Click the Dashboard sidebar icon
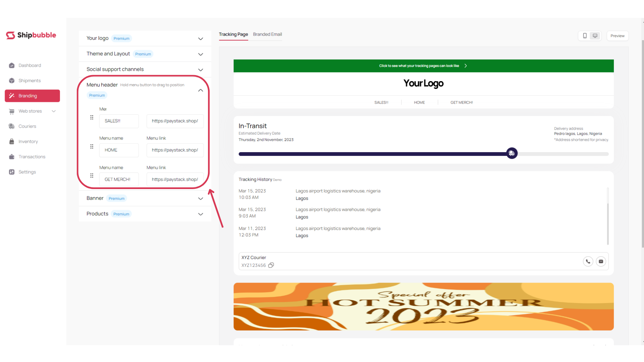644x362 pixels. [x=12, y=65]
